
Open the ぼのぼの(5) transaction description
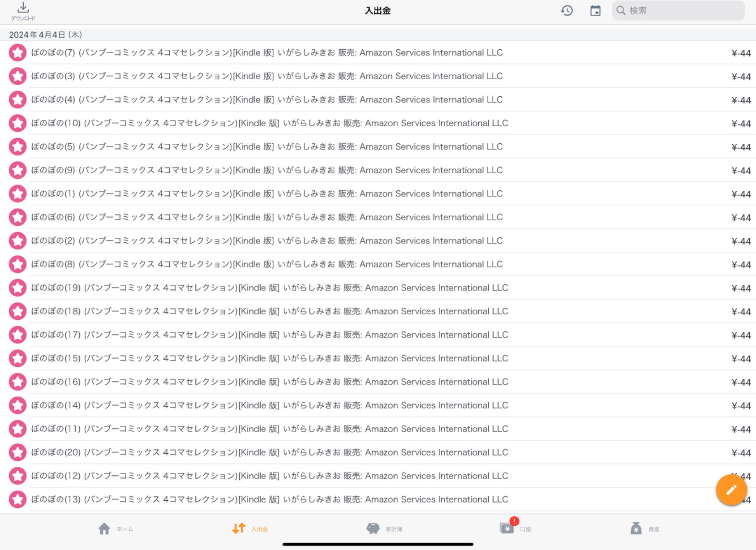click(x=267, y=147)
